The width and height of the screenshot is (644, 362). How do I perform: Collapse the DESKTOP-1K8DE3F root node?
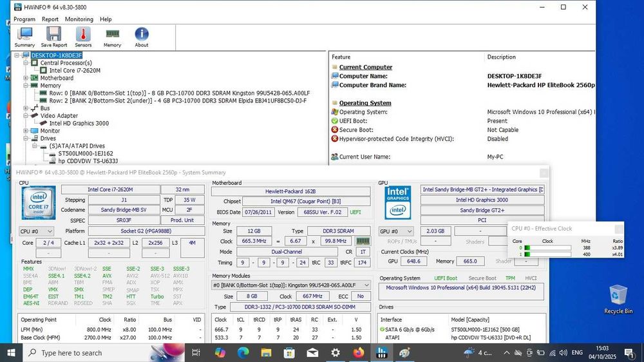tap(17, 55)
